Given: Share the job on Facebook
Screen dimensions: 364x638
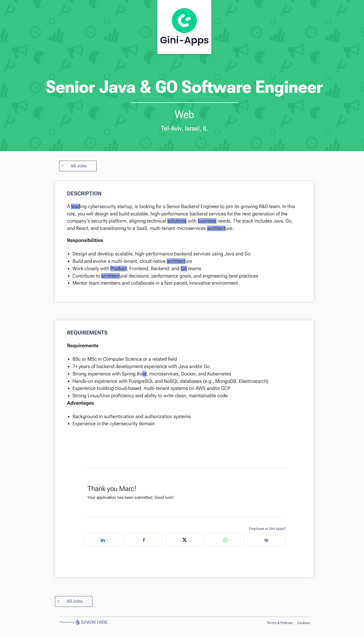Looking at the screenshot, I should click(143, 540).
